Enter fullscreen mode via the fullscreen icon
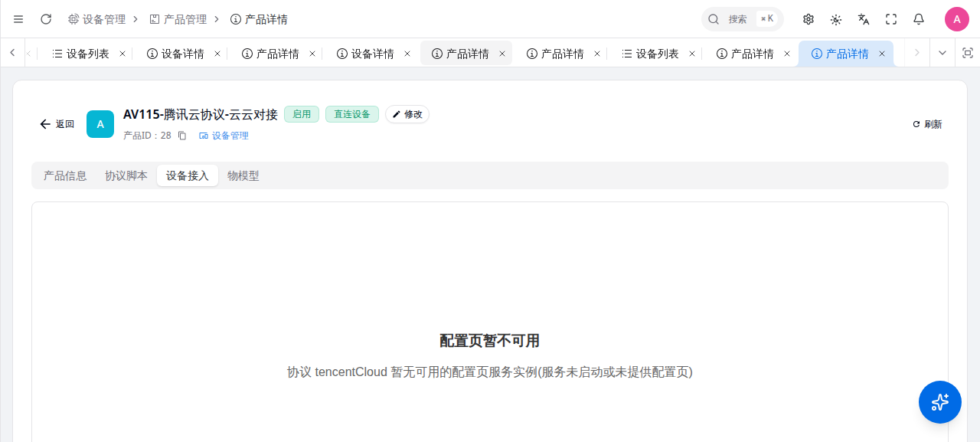 (891, 19)
